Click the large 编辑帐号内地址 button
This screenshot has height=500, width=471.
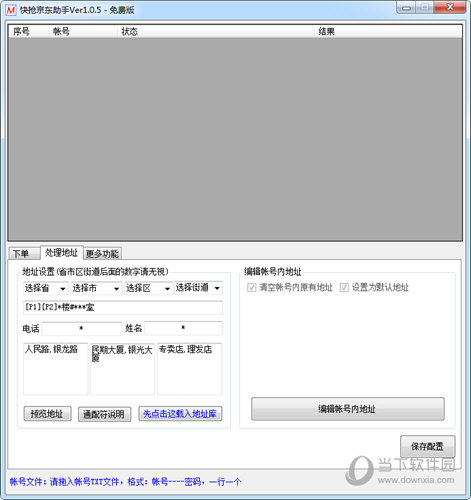pos(348,409)
